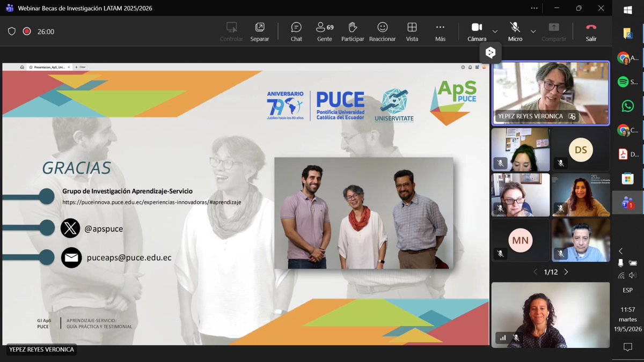Click the PUCE university logo
This screenshot has height=362, width=644.
tap(340, 105)
